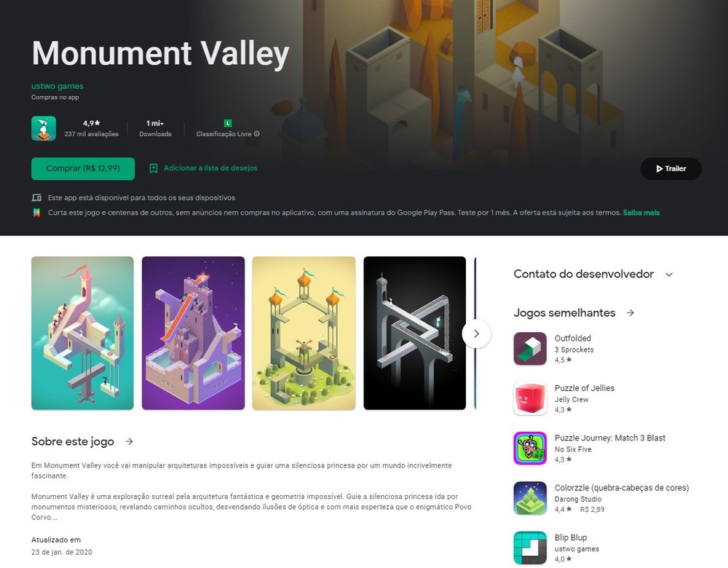Open the Puzzle of Jellies icon
728x568 pixels.
click(530, 398)
